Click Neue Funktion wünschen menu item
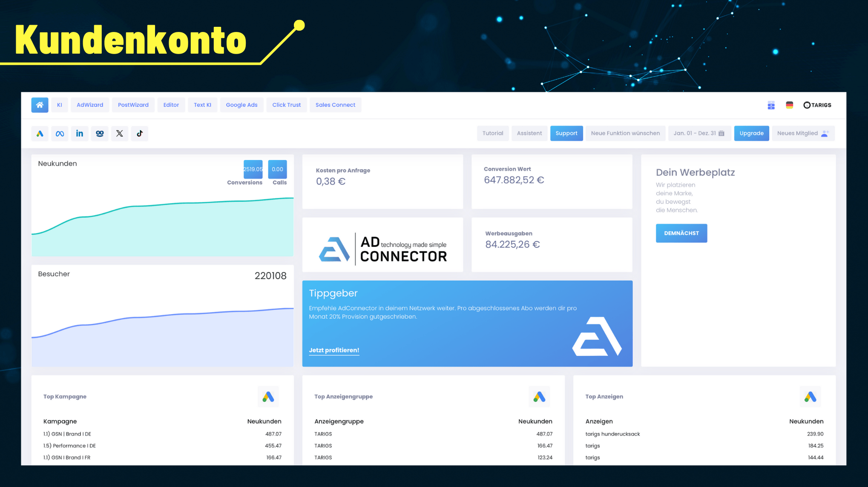 pos(625,134)
